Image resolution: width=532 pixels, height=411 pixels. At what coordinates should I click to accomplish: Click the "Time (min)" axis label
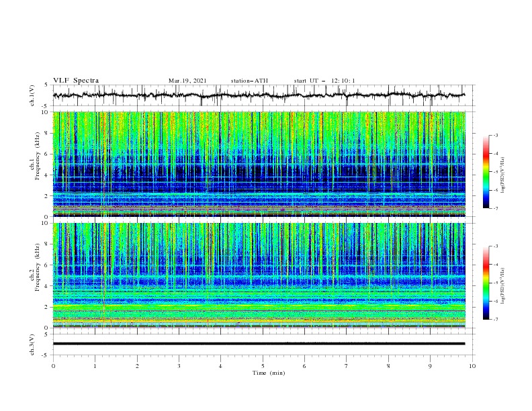click(x=269, y=373)
